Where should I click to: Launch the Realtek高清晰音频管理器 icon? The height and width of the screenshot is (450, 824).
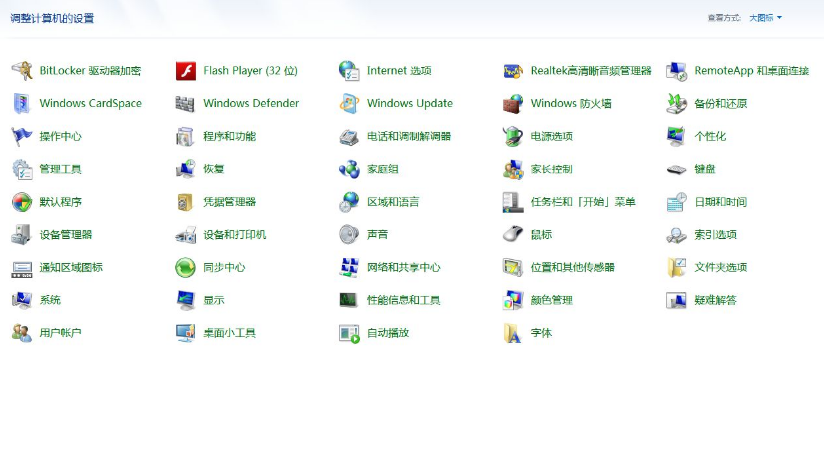coord(513,70)
